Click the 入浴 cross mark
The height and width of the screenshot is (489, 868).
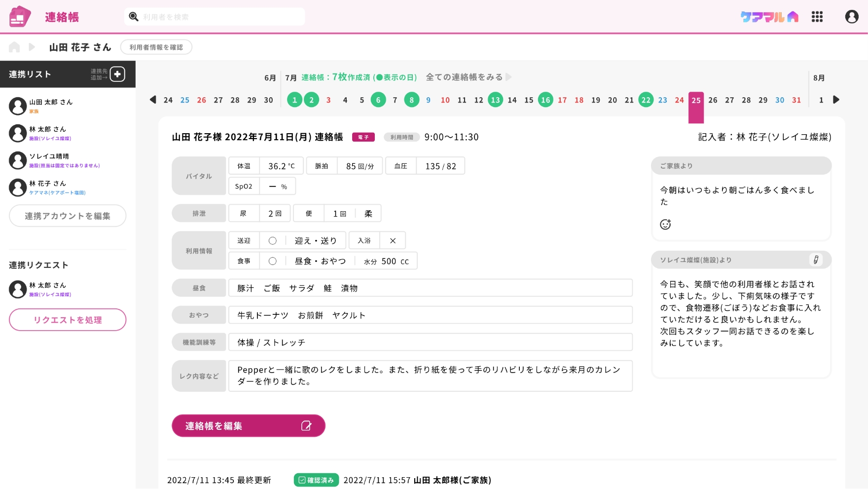(393, 241)
